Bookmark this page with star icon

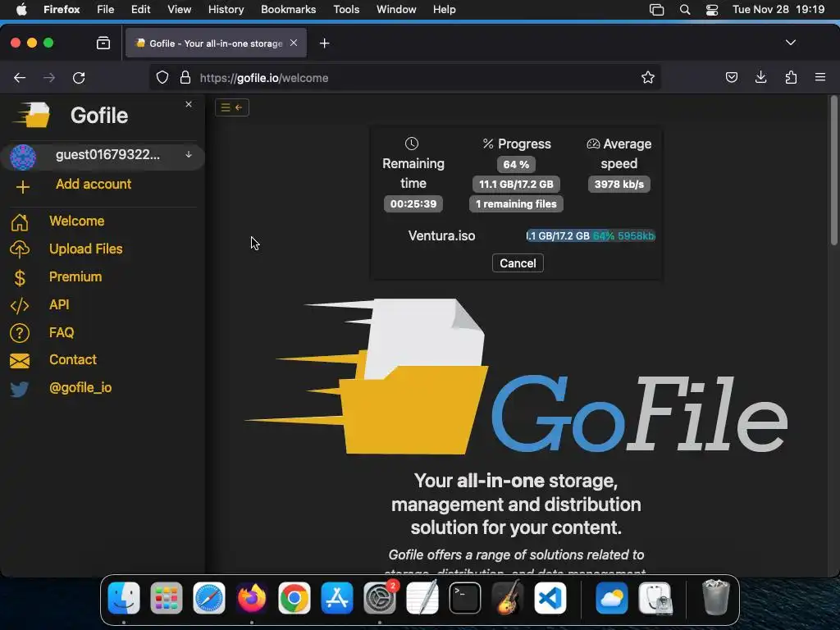(648, 78)
